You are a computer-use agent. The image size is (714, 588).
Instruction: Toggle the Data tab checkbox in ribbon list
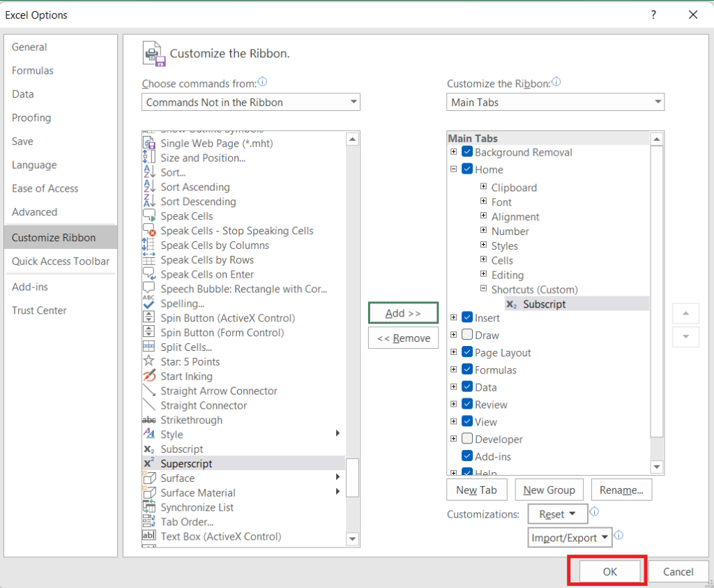(x=467, y=386)
